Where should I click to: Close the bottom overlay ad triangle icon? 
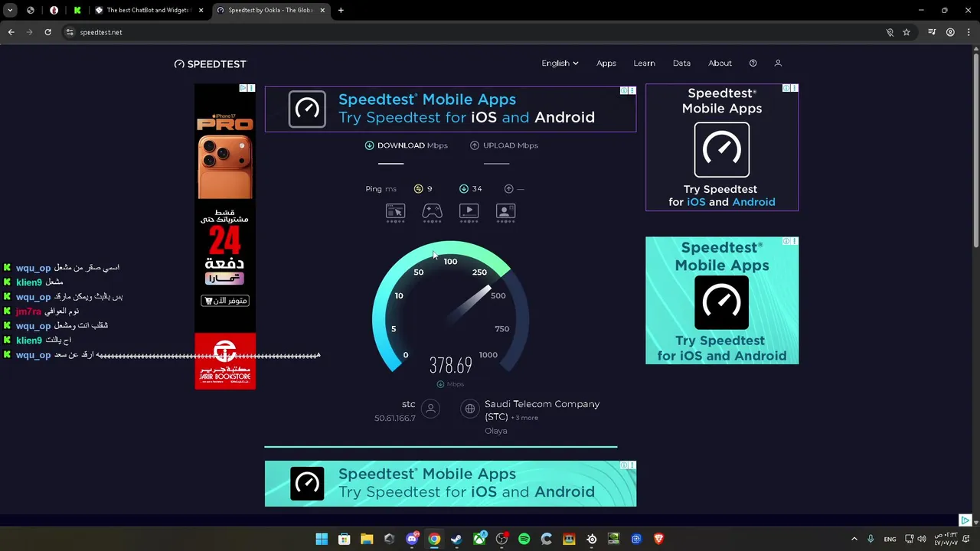[x=965, y=520]
